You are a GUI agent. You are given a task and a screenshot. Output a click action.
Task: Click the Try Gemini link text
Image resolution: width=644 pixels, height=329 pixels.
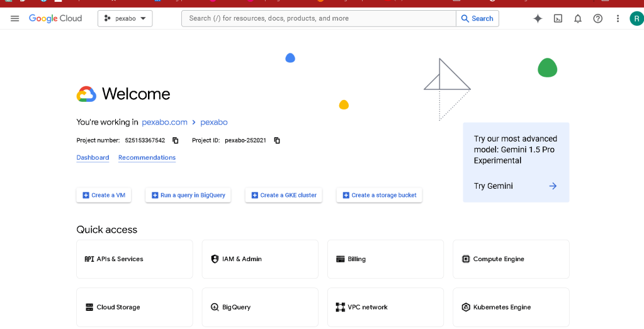(x=494, y=186)
